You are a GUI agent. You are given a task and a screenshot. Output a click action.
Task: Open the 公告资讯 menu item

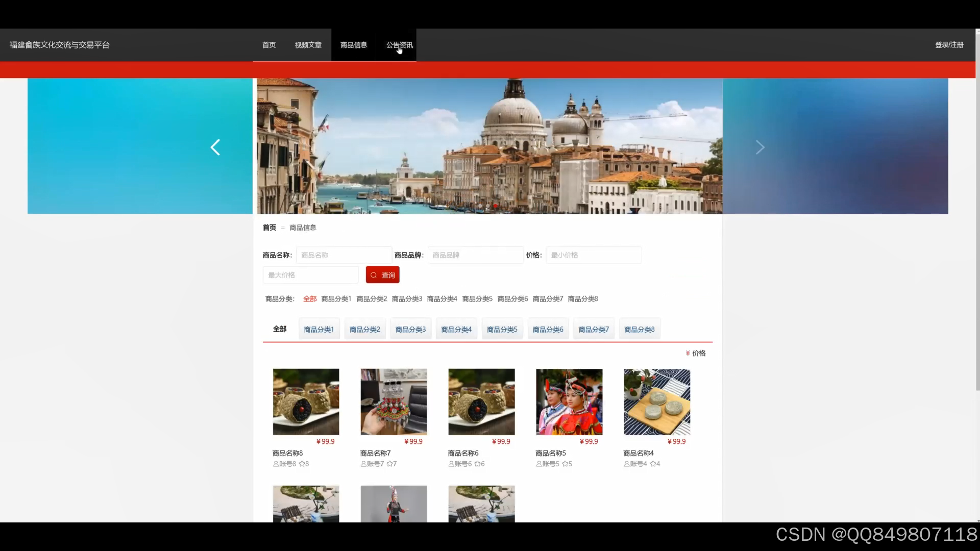click(x=399, y=45)
